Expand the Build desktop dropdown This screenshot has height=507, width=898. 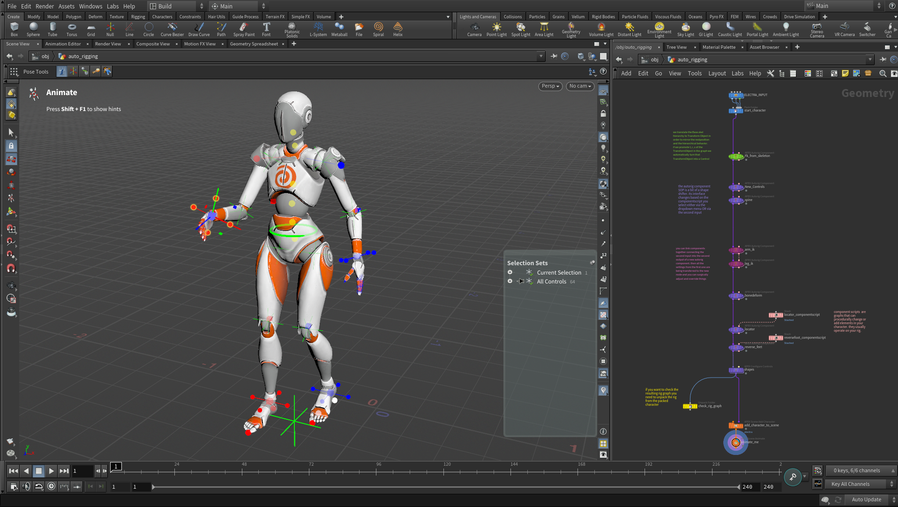(176, 6)
